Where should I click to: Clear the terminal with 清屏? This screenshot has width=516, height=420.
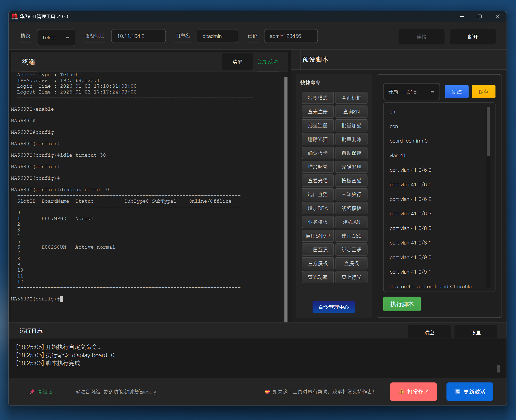(237, 62)
